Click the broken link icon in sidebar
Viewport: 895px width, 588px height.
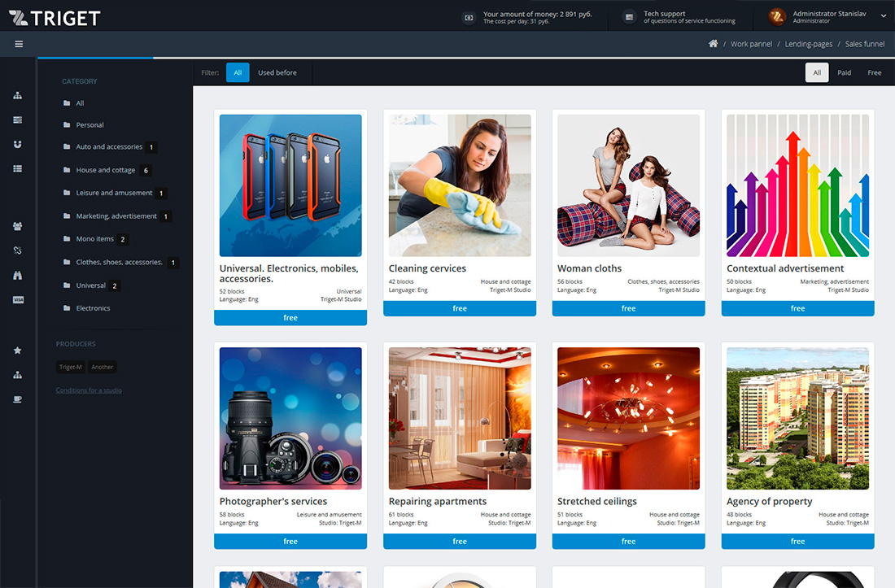(18, 250)
